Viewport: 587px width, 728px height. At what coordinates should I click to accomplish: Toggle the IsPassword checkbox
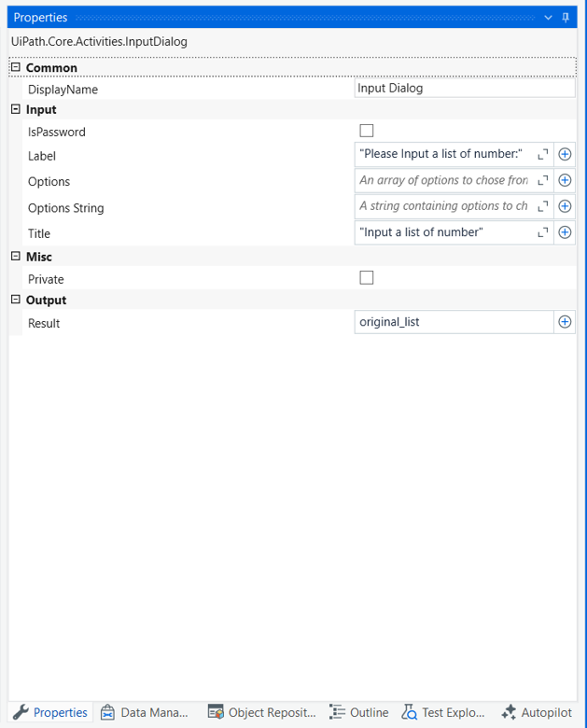367,131
